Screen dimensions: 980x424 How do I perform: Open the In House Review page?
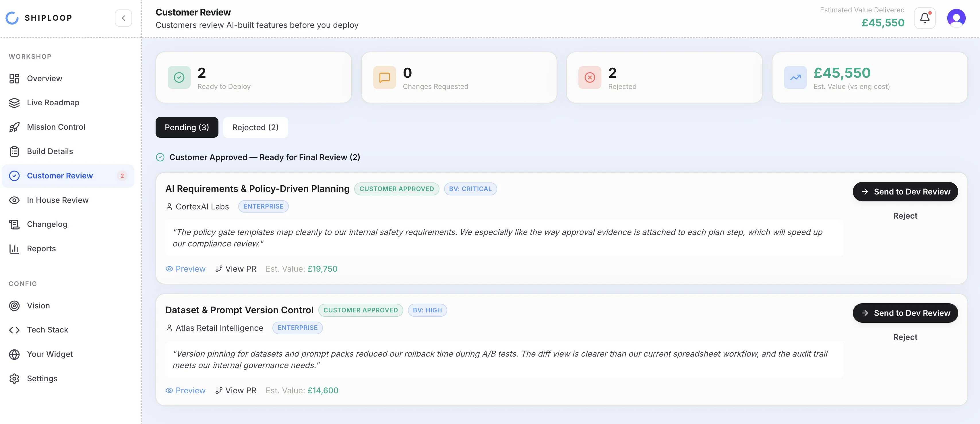point(57,200)
